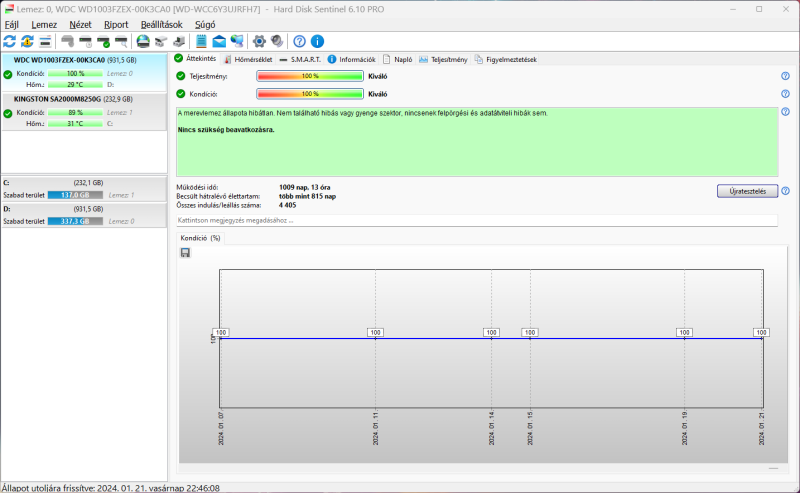This screenshot has height=493, width=800.
Task: Click the 2024. 01. 11 chart data point label
Action: pyautogui.click(x=375, y=332)
